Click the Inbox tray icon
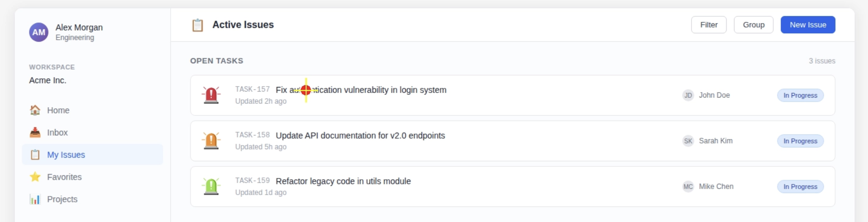The width and height of the screenshot is (868, 222). pos(35,133)
